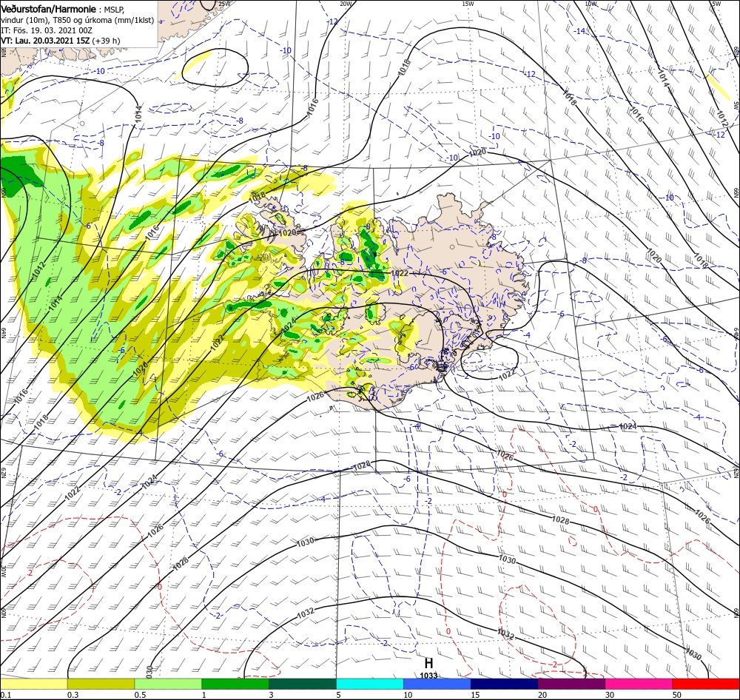740x700 pixels.
Task: Pick the cyan 5–10 mm legend swatch
Action: point(370,684)
